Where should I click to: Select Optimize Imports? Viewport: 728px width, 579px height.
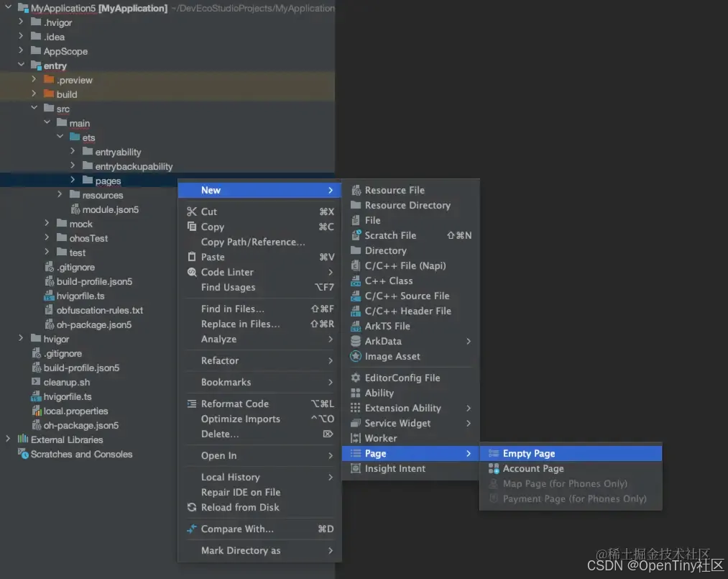[x=259, y=419]
